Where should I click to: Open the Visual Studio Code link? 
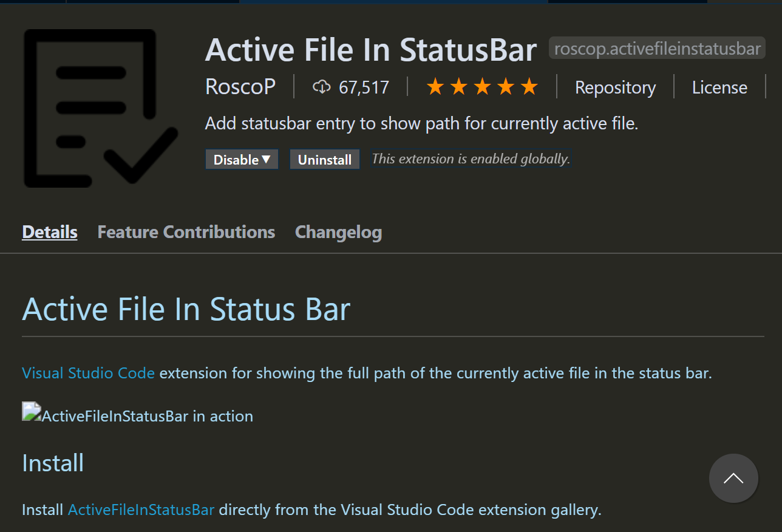point(89,372)
